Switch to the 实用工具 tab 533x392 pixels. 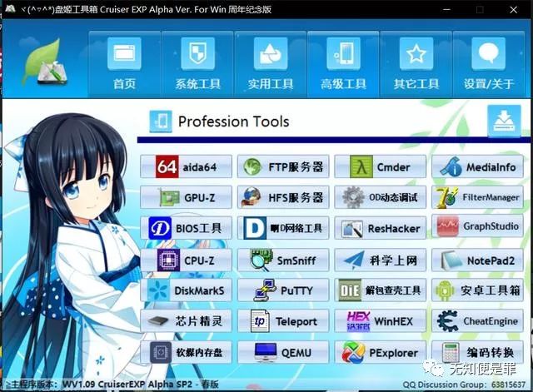coord(271,64)
